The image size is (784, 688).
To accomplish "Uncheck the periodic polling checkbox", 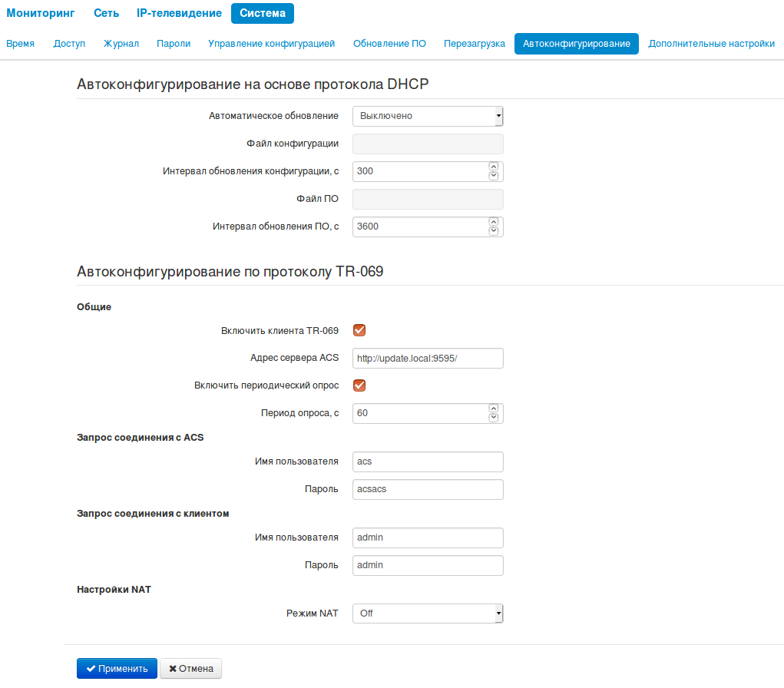I will pos(359,385).
